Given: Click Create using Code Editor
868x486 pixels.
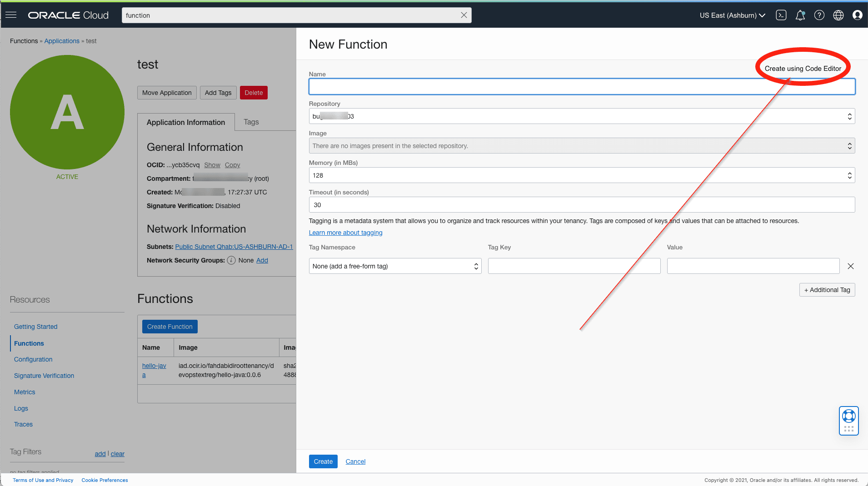Looking at the screenshot, I should [x=803, y=69].
